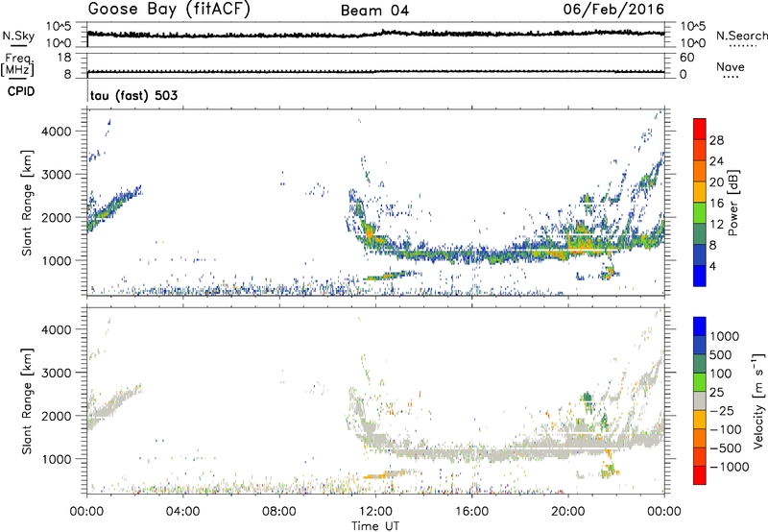
Task: Pick the light green segment of Power colorbar
Action: (700, 213)
